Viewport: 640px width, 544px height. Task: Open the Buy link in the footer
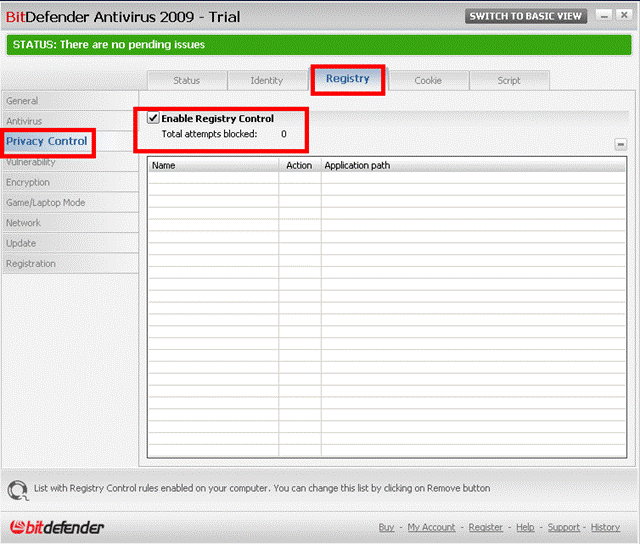[386, 527]
